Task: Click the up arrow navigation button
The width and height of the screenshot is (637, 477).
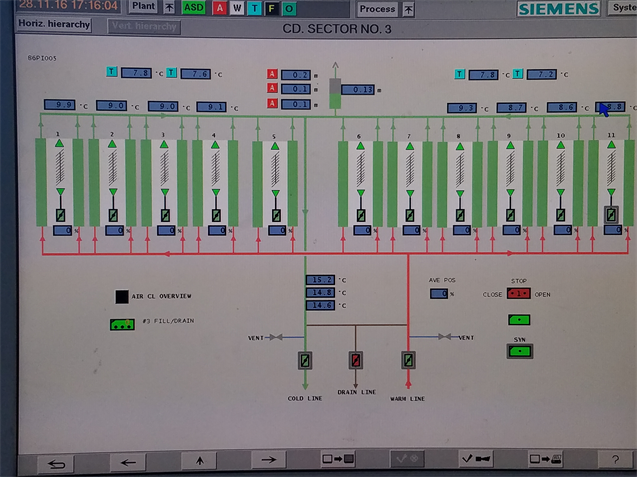Action: pos(198,461)
